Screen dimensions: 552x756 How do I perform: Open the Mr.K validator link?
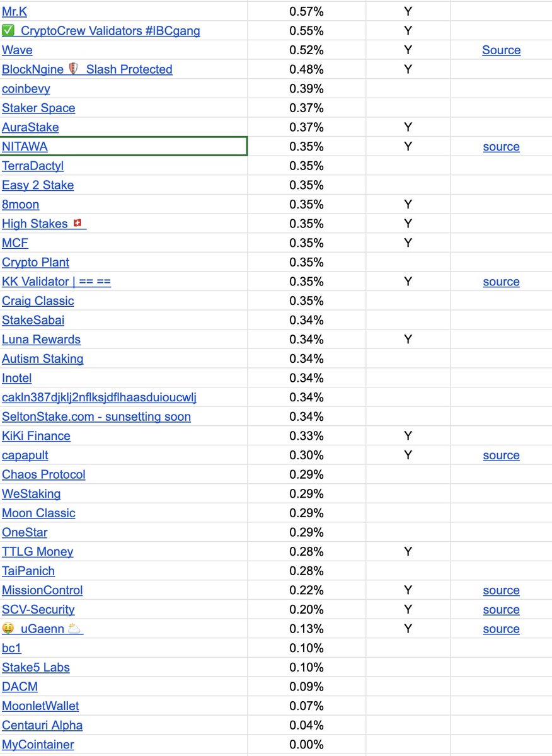point(14,11)
